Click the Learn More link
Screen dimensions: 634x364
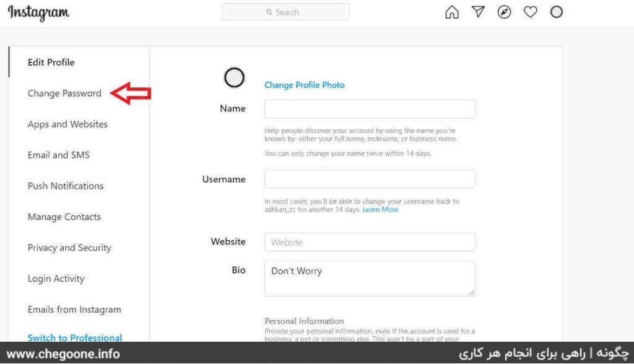[x=381, y=209]
